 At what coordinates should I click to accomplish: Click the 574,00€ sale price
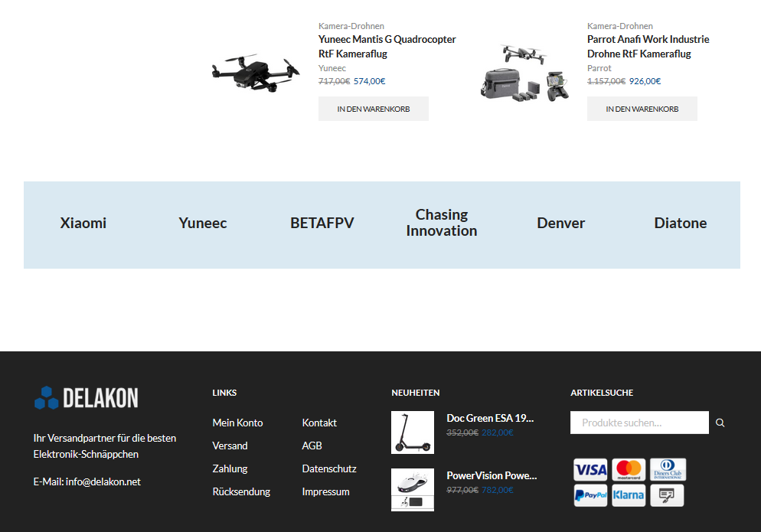coord(369,81)
